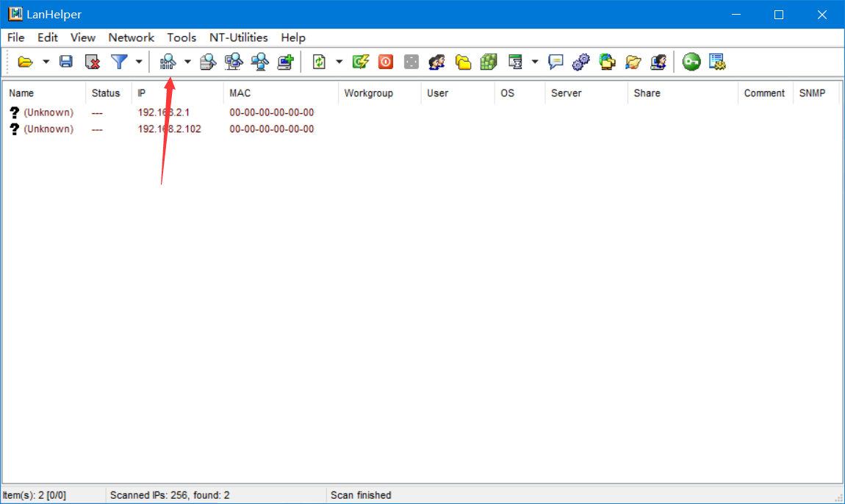
Task: Open the Help menu
Action: pyautogui.click(x=293, y=37)
